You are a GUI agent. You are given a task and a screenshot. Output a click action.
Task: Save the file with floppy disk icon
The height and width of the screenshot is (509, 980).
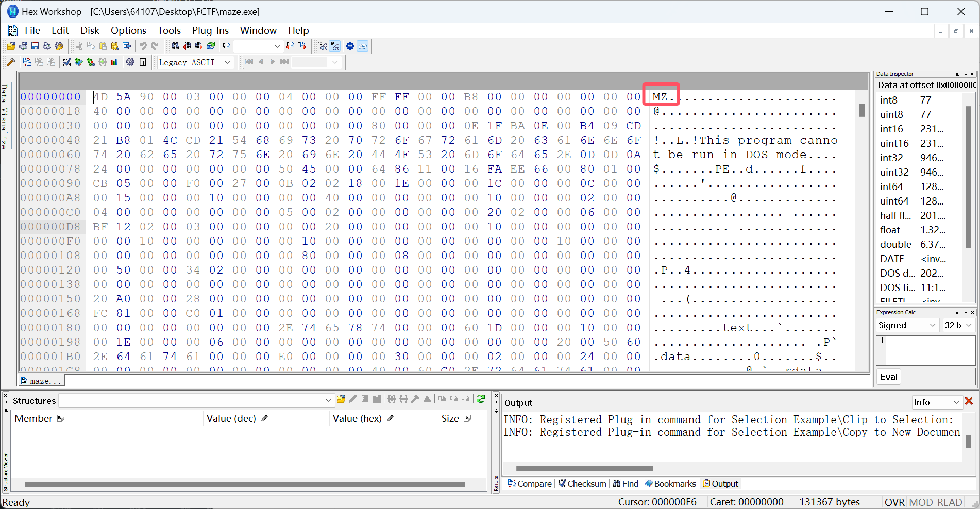pyautogui.click(x=35, y=46)
